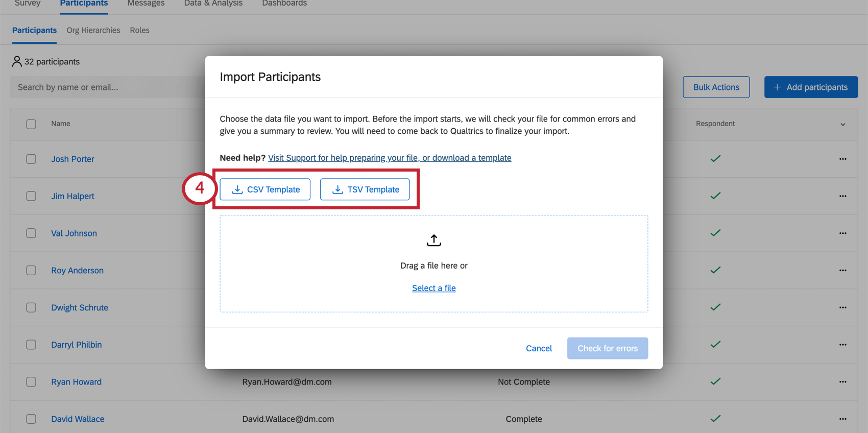
Task: Open three-dot menu for David Wallace row
Action: click(842, 419)
